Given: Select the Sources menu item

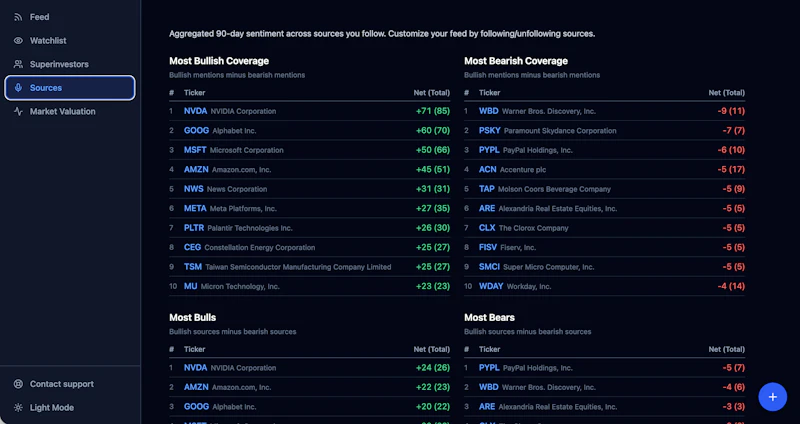Looking at the screenshot, I should [x=70, y=88].
